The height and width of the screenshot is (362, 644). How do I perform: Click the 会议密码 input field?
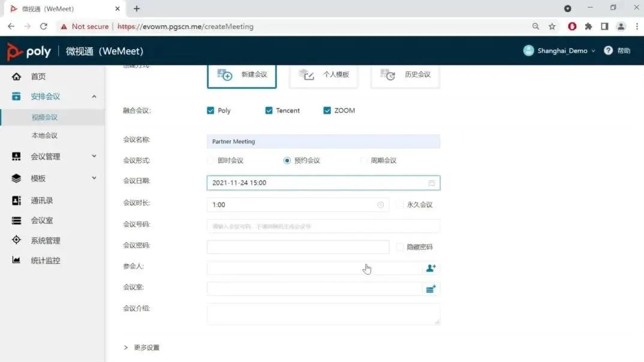[297, 247]
